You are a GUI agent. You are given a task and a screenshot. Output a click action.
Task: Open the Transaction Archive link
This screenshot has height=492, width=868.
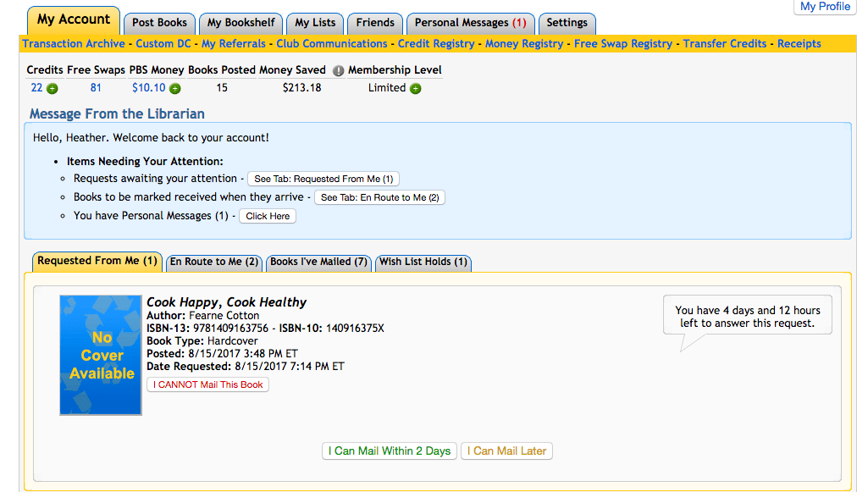tap(74, 44)
